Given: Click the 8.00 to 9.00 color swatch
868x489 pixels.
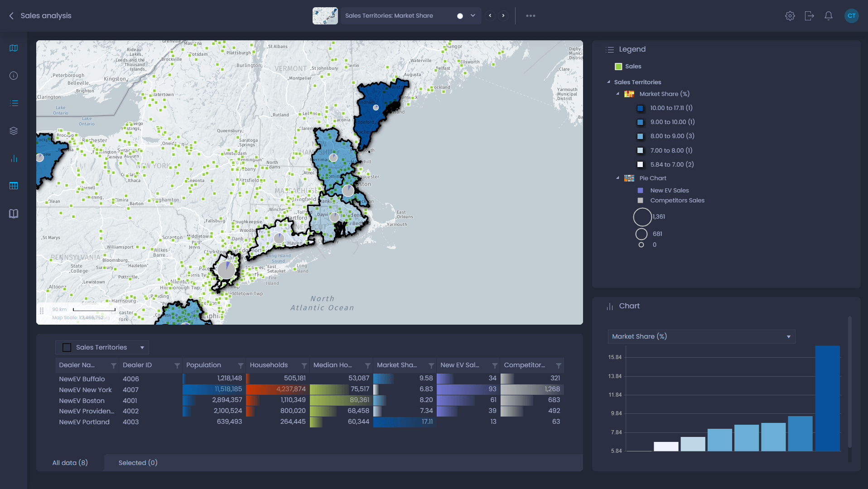Looking at the screenshot, I should (640, 136).
